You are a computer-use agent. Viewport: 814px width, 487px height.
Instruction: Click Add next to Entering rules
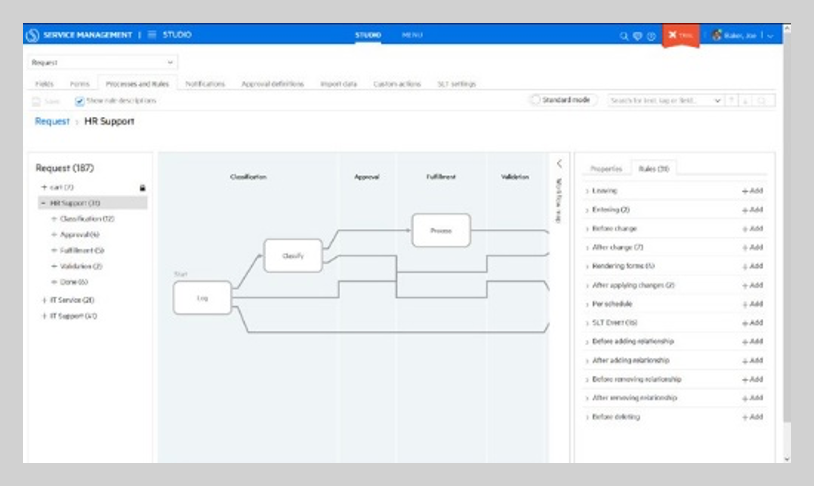coord(753,210)
